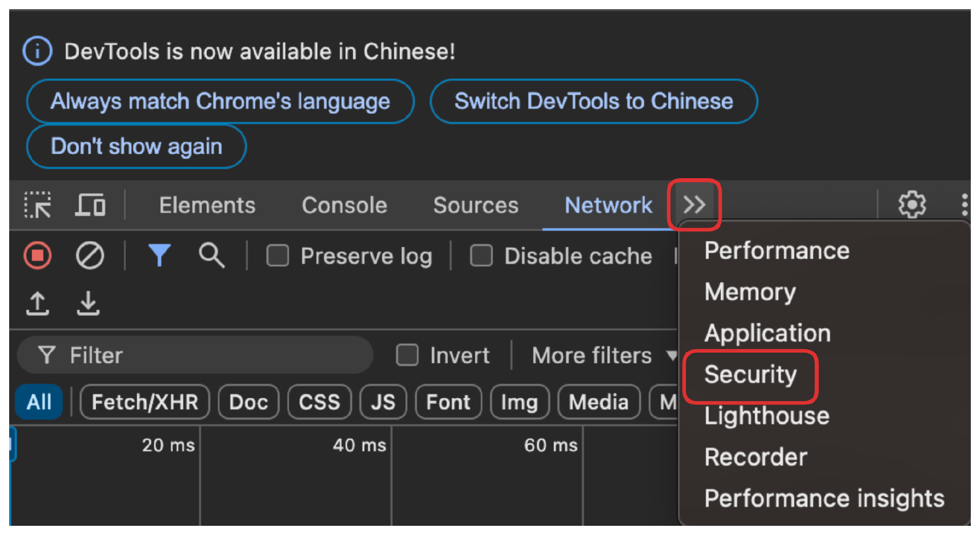
Task: Click Switch DevTools to Chinese
Action: (x=594, y=101)
